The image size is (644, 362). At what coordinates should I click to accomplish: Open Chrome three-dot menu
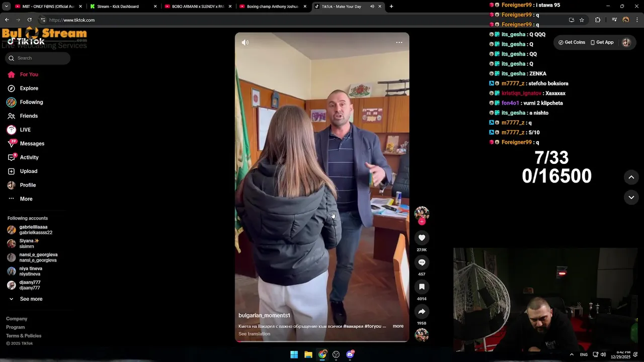click(637, 20)
